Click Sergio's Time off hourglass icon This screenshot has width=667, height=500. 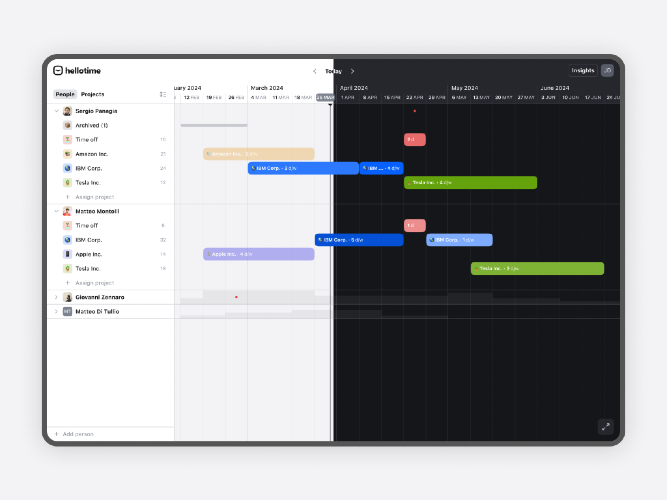[x=67, y=140]
